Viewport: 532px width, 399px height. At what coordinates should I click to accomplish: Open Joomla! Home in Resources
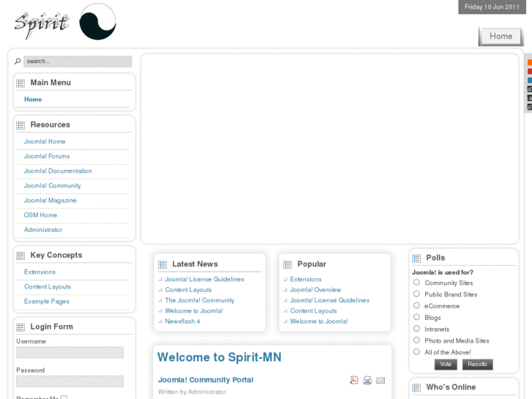point(45,141)
